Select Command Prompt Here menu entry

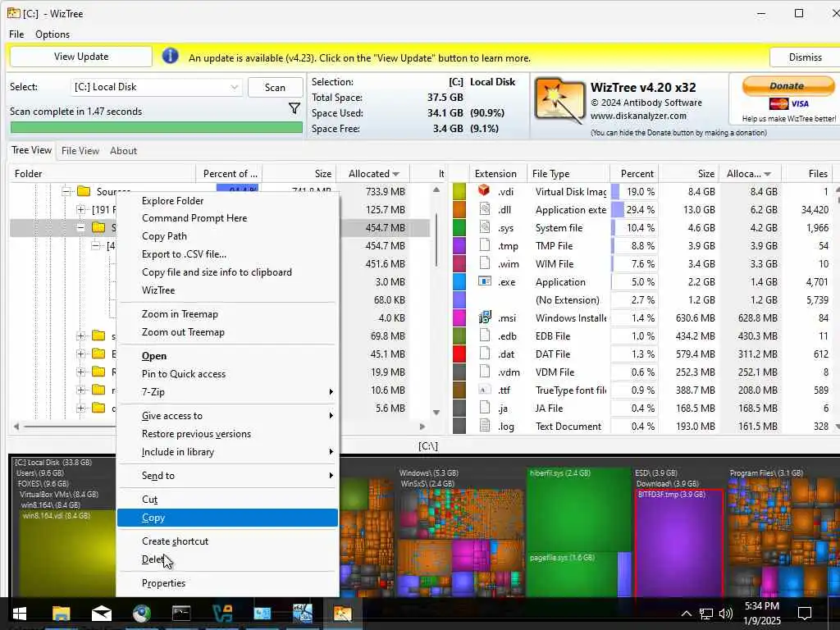(228, 218)
